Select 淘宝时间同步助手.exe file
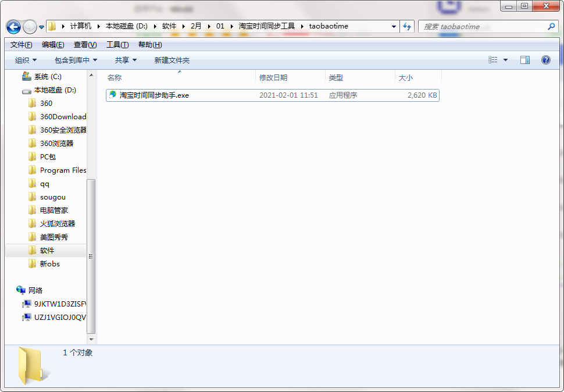The image size is (564, 392). (272, 95)
